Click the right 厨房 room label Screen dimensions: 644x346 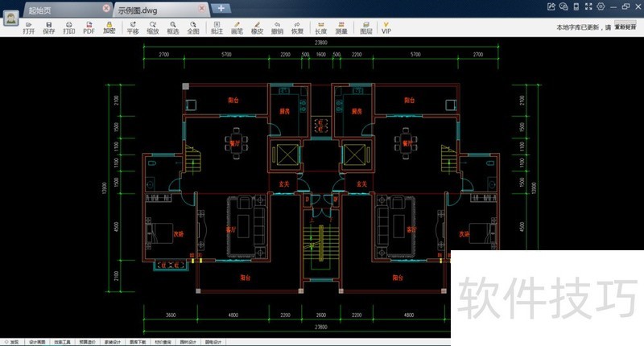click(357, 111)
